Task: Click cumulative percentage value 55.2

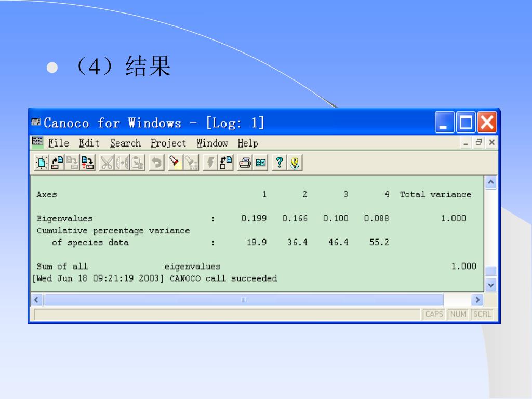Action: point(379,242)
